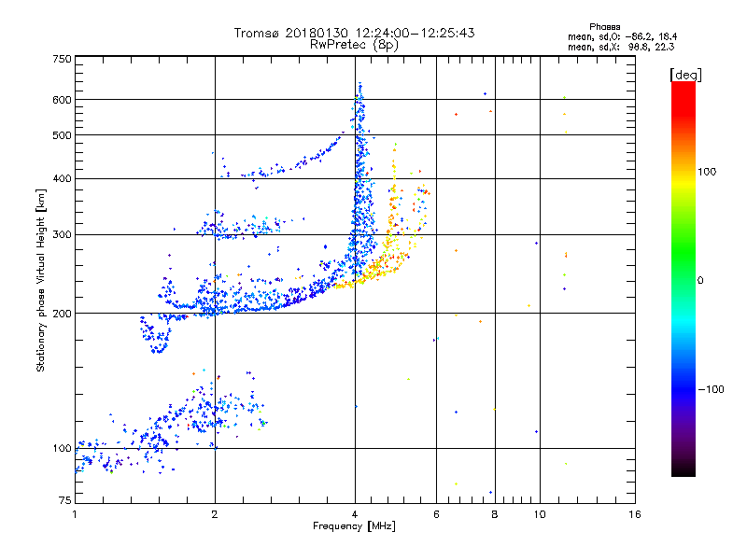Image resolution: width=747 pixels, height=560 pixels.
Task: Click the y-axis tick label '200'
Action: tap(62, 314)
